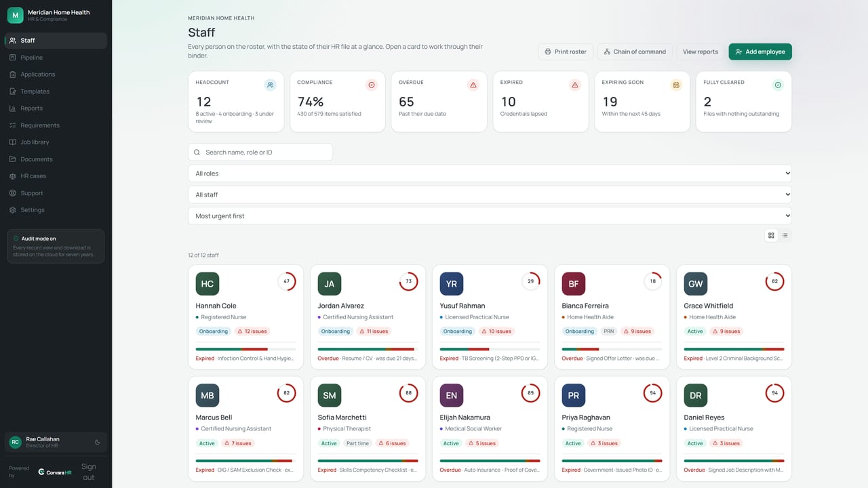Switch to list view
The width and height of the screenshot is (868, 488).
(x=785, y=235)
